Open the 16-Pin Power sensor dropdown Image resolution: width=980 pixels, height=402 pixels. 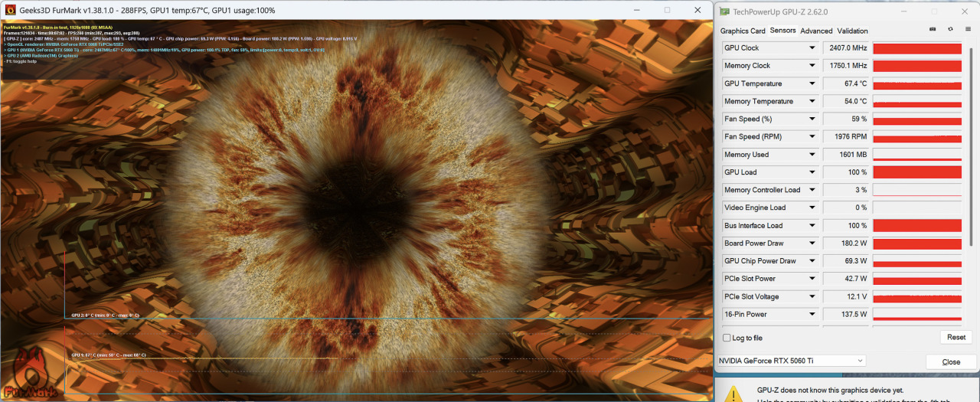pyautogui.click(x=812, y=314)
